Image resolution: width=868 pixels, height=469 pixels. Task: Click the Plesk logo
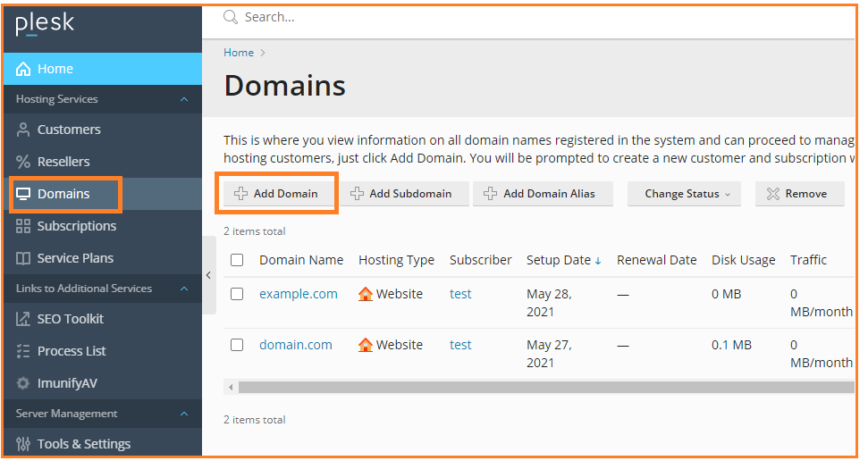click(x=45, y=24)
